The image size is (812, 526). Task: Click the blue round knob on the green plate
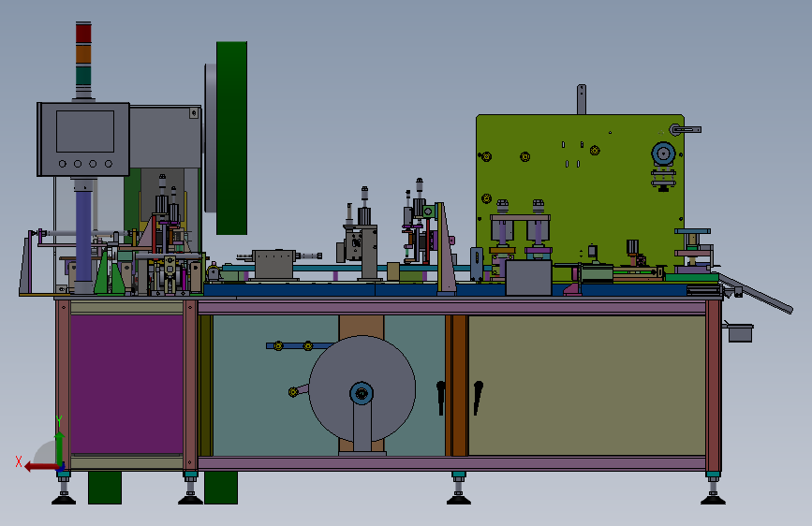pos(663,153)
